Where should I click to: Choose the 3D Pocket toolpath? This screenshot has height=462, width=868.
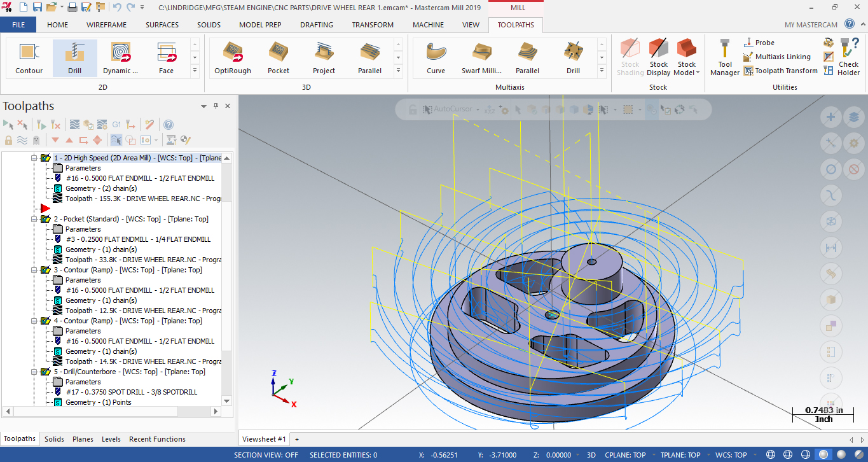279,58
